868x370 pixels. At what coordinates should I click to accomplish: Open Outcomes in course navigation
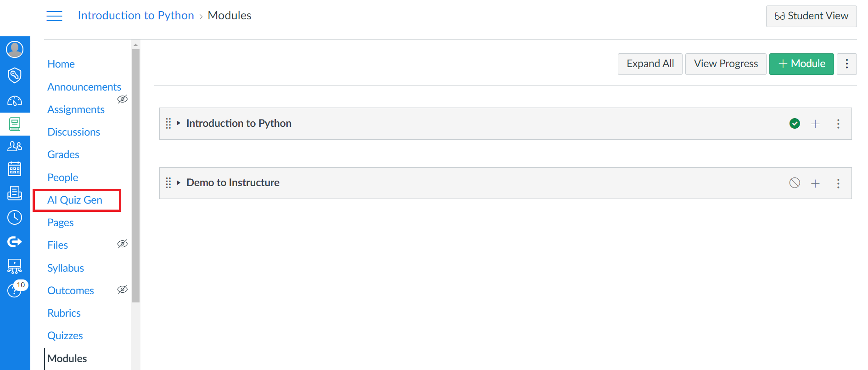pyautogui.click(x=71, y=290)
